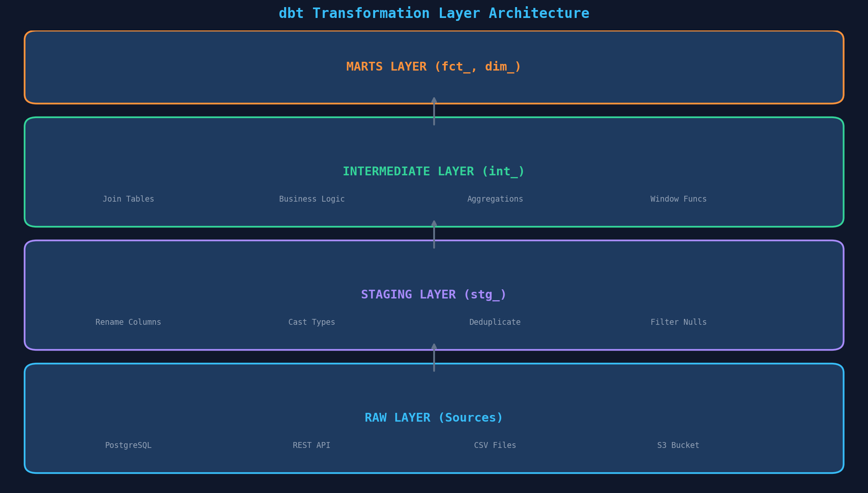Image resolution: width=868 pixels, height=493 pixels.
Task: Select the PostgreSQL source
Action: tap(128, 445)
